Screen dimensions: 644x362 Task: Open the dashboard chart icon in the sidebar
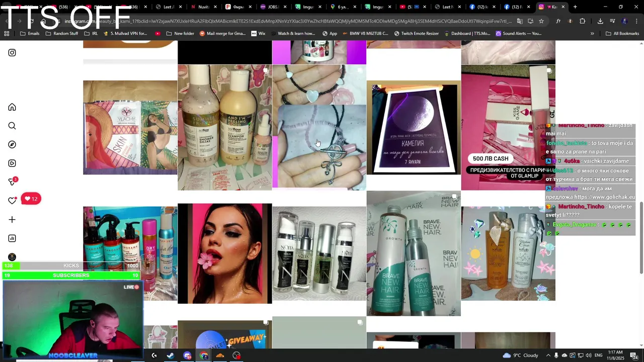point(12,238)
